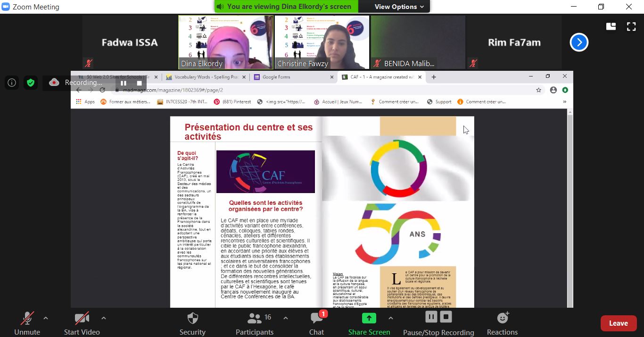
Task: Open the Security shield options
Action: [x=192, y=323]
